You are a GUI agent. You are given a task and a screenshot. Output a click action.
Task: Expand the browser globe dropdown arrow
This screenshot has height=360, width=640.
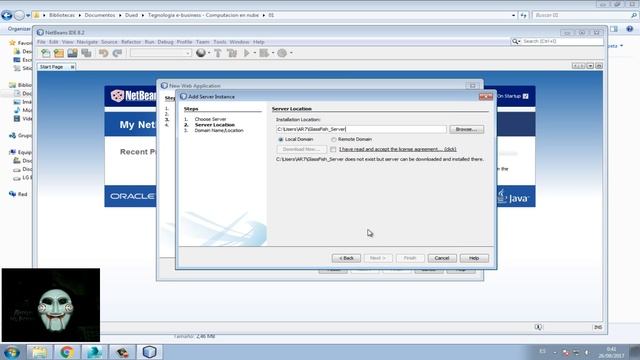(x=209, y=53)
